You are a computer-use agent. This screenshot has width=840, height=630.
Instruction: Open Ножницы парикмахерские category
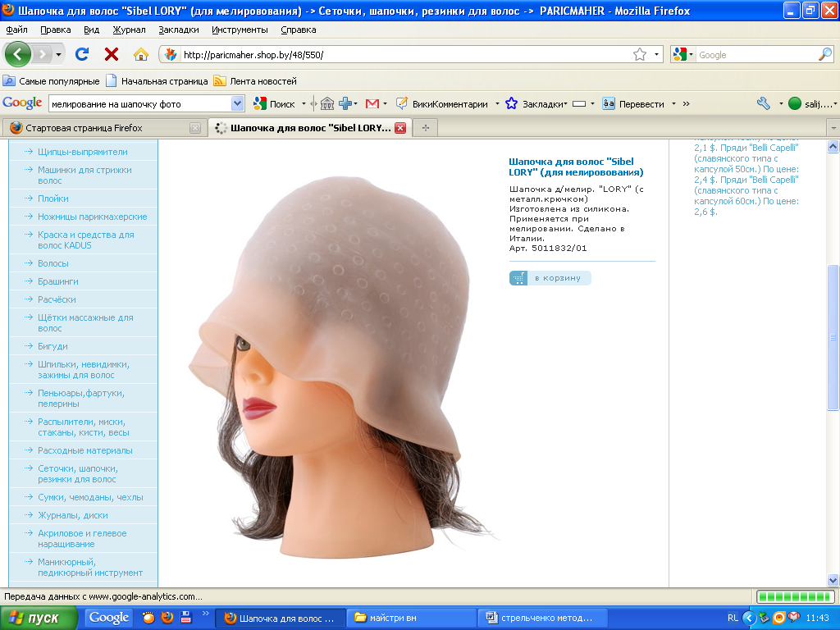coord(92,217)
